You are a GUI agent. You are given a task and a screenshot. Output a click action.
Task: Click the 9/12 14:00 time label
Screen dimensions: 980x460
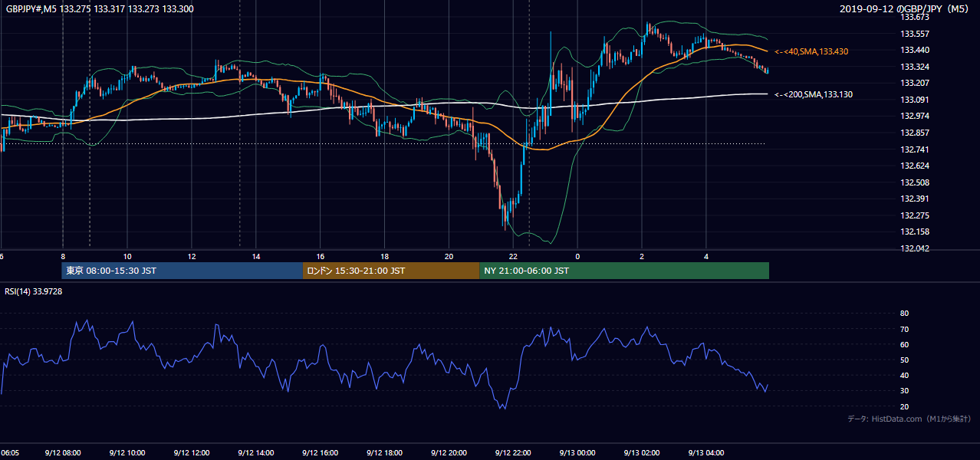256,453
